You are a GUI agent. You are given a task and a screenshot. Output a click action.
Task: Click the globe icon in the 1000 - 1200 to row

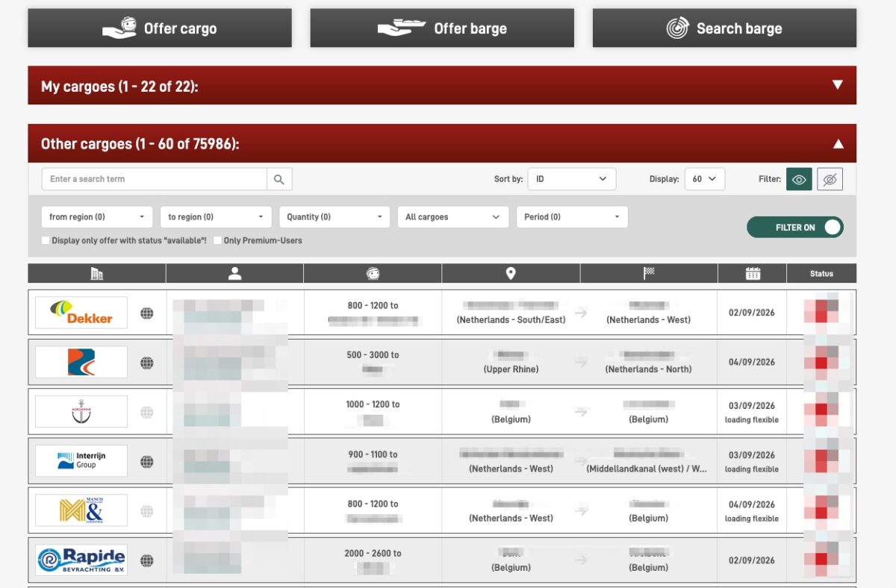tap(147, 412)
